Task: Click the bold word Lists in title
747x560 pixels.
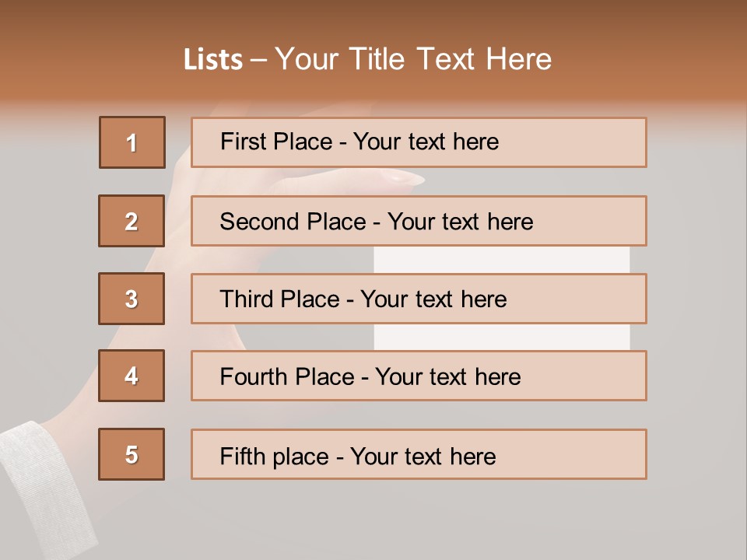Action: coord(213,60)
